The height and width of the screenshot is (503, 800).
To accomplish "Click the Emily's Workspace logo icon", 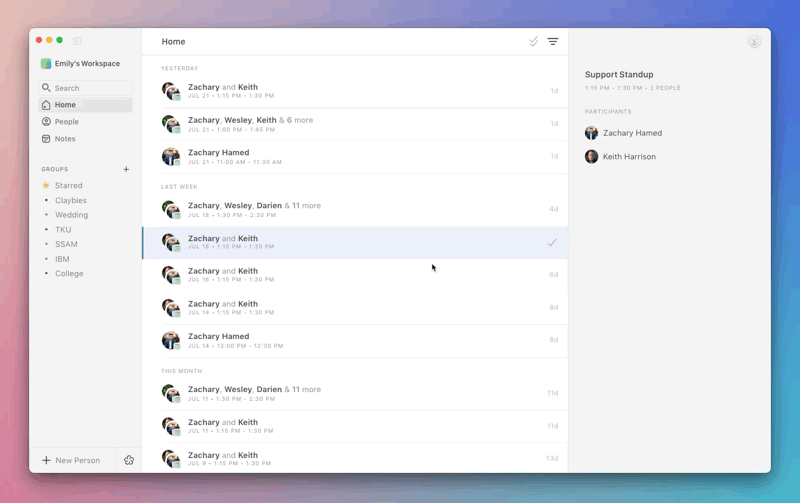I will tap(46, 63).
